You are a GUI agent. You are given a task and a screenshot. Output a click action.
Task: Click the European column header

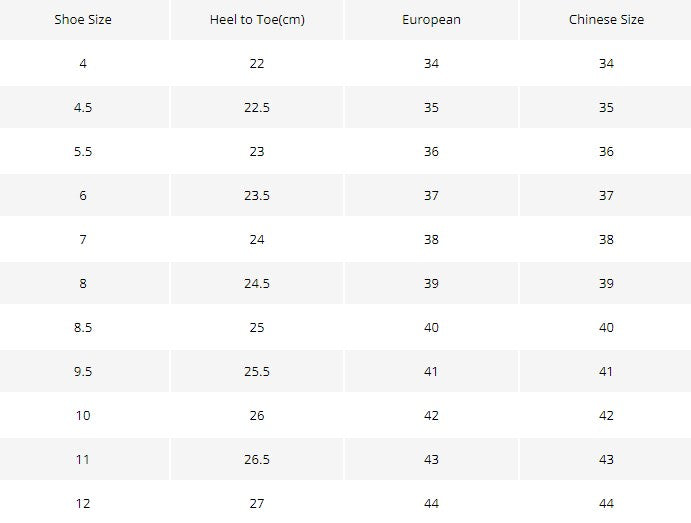pyautogui.click(x=431, y=20)
